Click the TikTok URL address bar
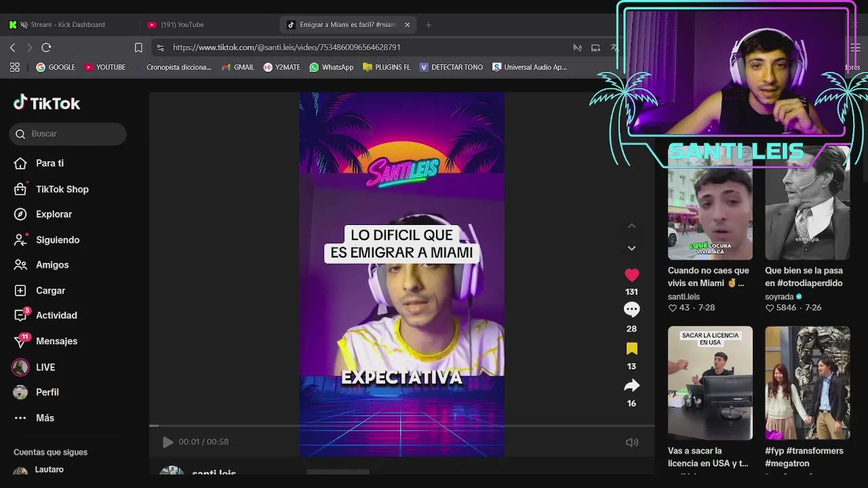This screenshot has height=488, width=868. pyautogui.click(x=286, y=47)
